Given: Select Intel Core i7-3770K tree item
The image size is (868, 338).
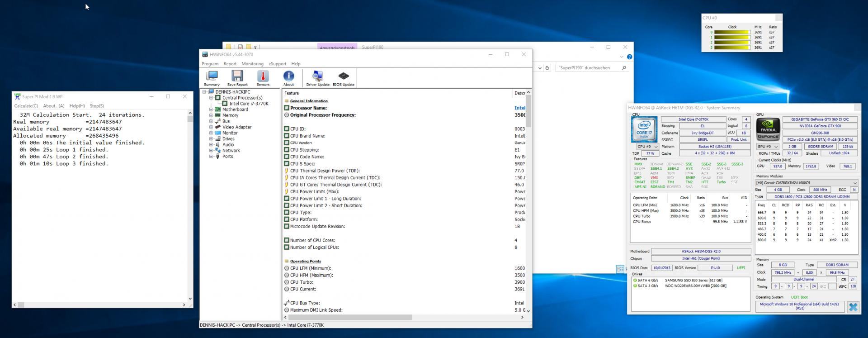Looking at the screenshot, I should pos(249,104).
